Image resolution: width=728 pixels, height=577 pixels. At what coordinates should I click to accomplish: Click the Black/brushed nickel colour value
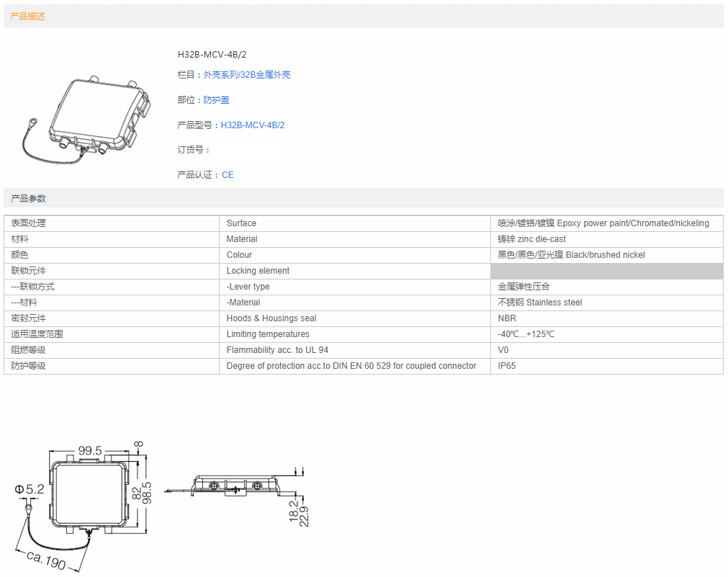(571, 255)
